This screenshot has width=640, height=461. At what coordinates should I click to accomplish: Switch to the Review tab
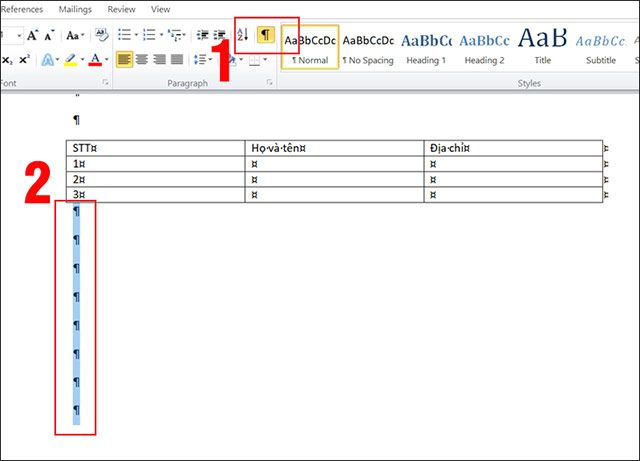(121, 9)
